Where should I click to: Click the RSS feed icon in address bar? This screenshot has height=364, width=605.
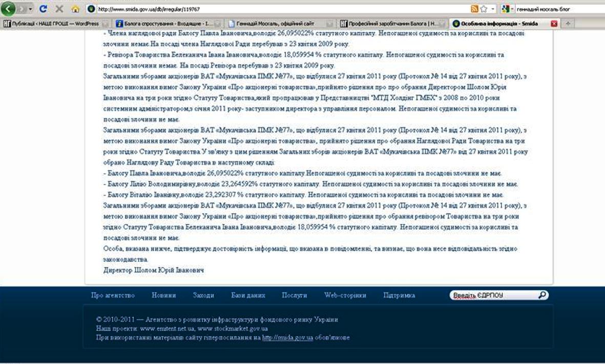tap(474, 9)
